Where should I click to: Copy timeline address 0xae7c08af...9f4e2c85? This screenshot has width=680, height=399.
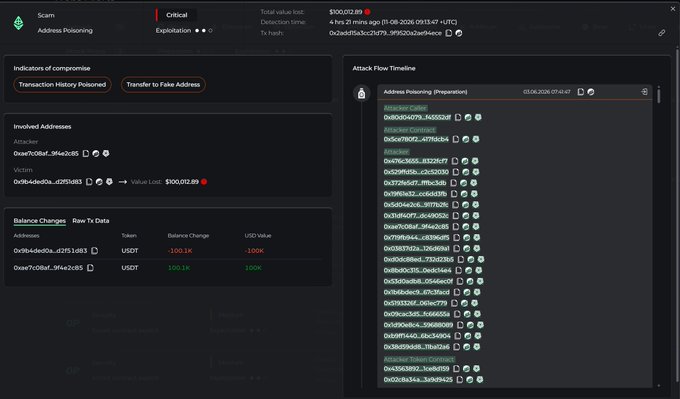[x=456, y=227]
